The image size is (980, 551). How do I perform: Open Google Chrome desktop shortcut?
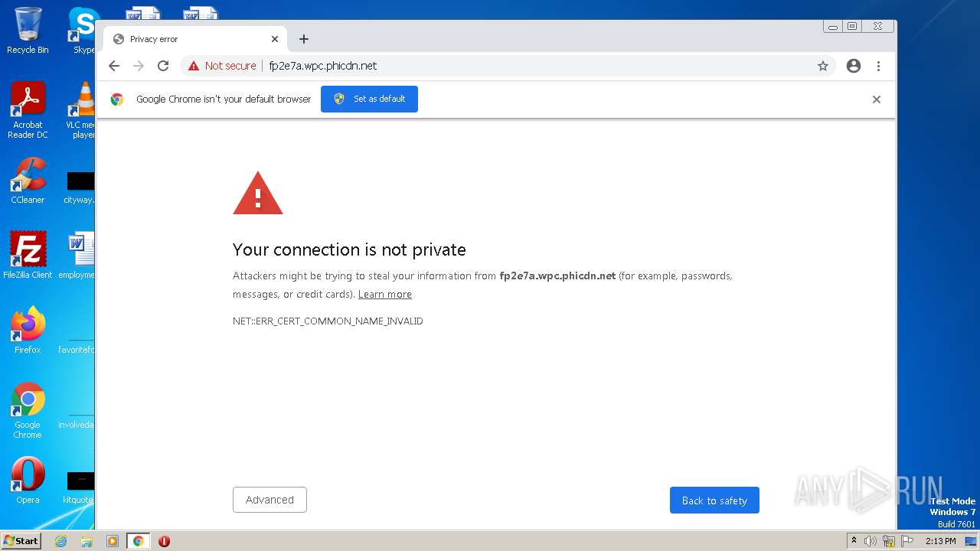coord(28,410)
